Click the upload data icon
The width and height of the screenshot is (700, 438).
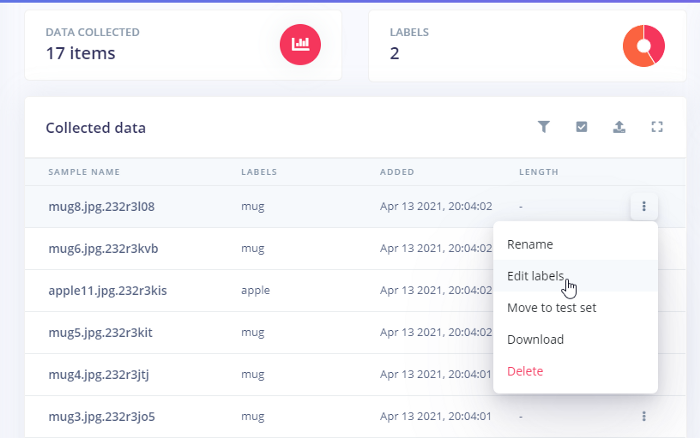coord(619,127)
